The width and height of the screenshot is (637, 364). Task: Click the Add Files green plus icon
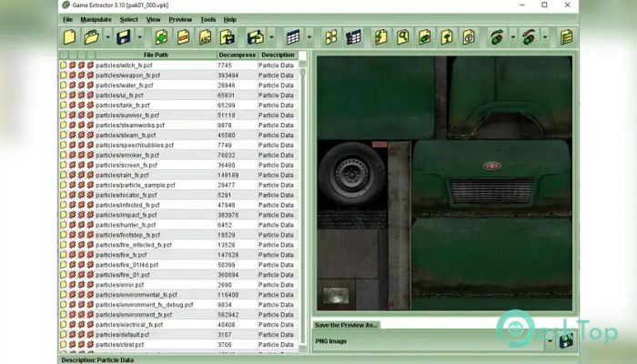161,37
